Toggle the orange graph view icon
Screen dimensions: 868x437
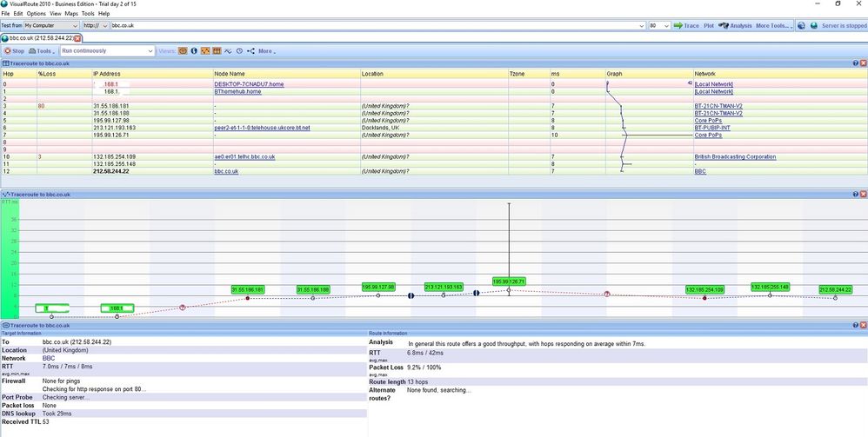205,51
